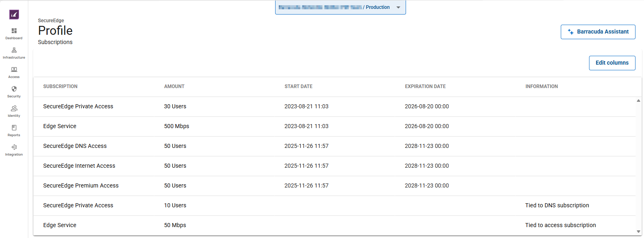Open the Reports sidebar icon

pyautogui.click(x=14, y=128)
